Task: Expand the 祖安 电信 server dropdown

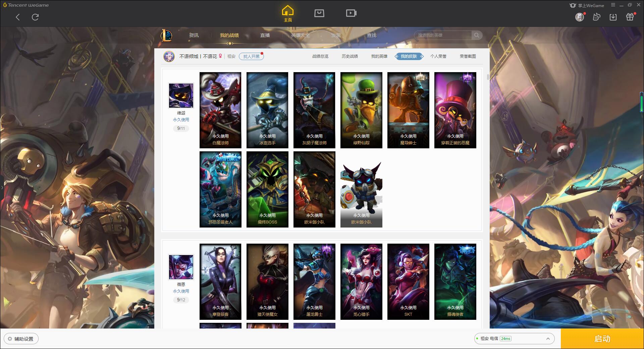Action: tap(514, 339)
